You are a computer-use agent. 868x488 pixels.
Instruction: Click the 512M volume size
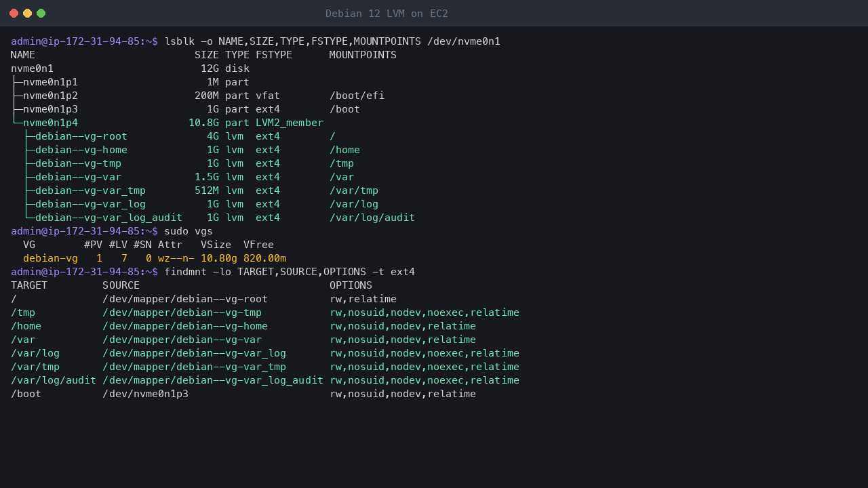207,190
